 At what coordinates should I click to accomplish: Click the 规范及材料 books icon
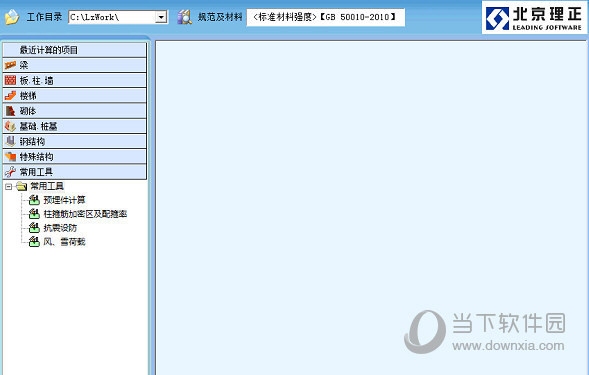coord(184,17)
